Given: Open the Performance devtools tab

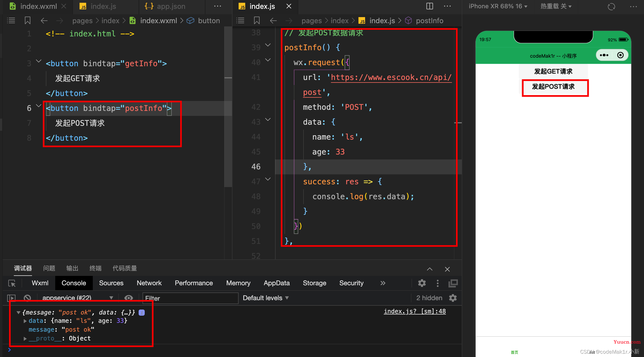Looking at the screenshot, I should (194, 283).
